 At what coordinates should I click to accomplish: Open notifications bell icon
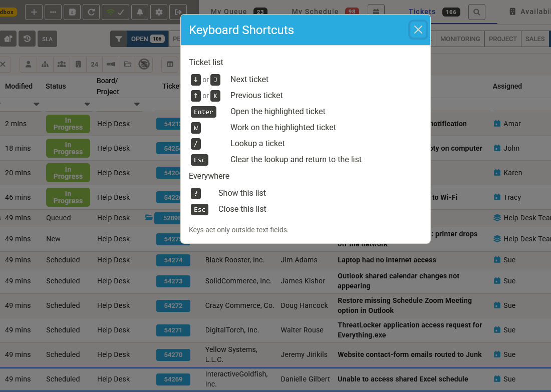tap(140, 12)
